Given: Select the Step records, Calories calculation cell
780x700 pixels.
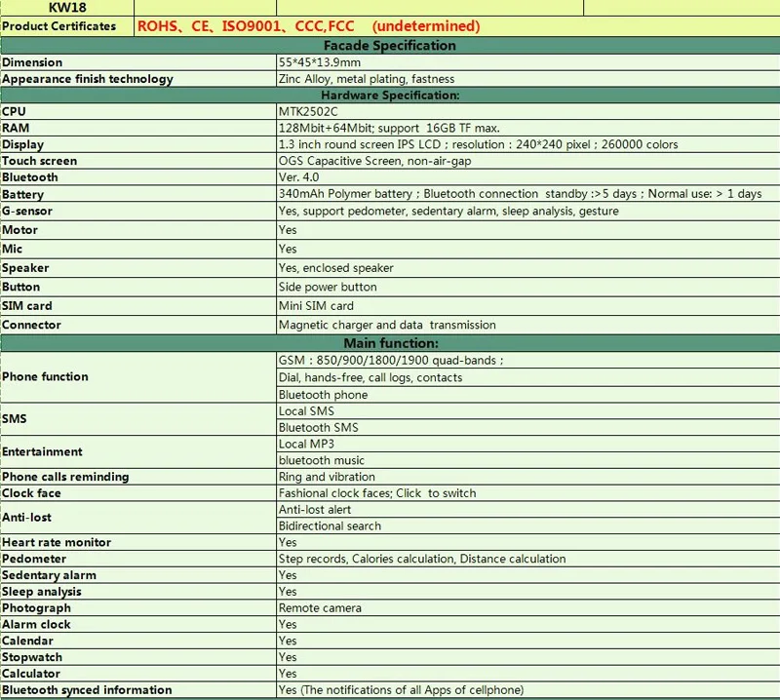Looking at the screenshot, I should pos(528,559).
